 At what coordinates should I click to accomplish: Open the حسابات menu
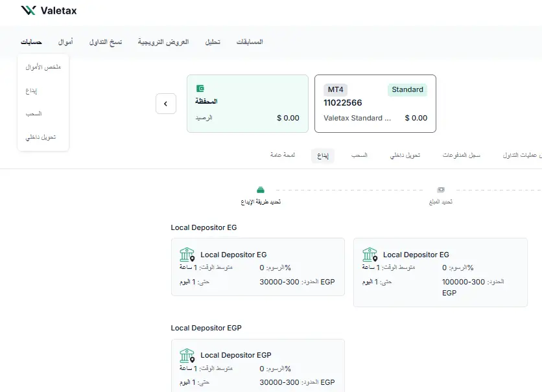point(31,41)
